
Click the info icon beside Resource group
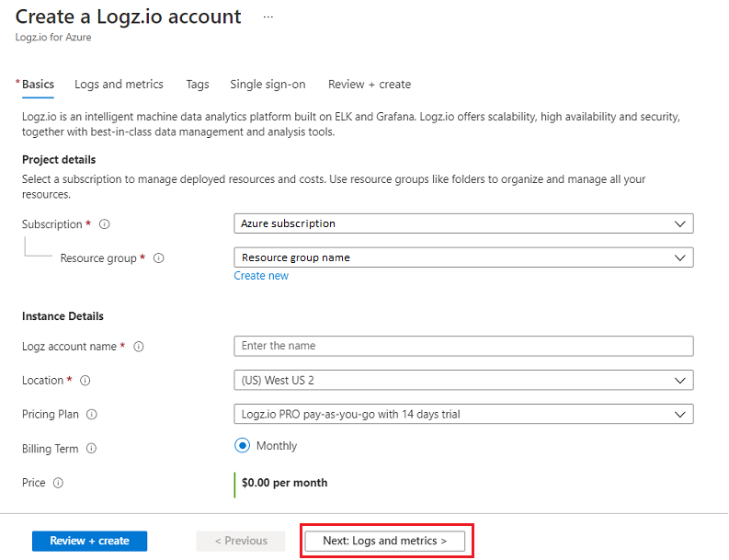[158, 258]
